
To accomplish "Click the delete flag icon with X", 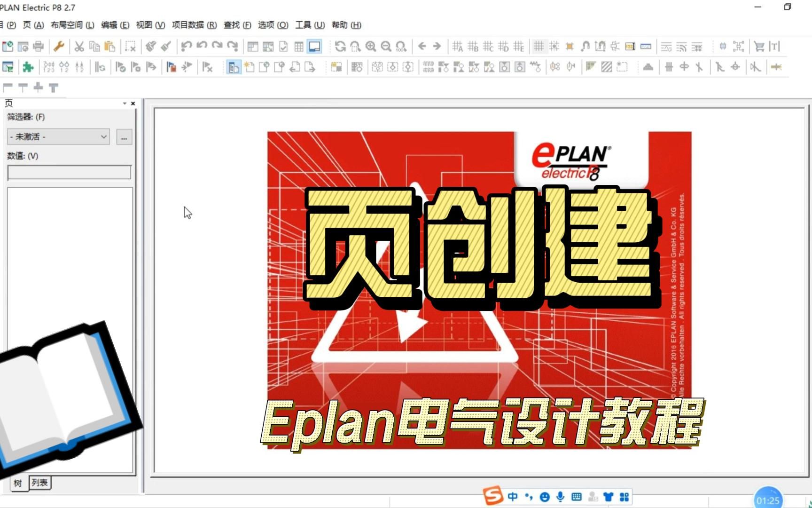I will (x=207, y=67).
